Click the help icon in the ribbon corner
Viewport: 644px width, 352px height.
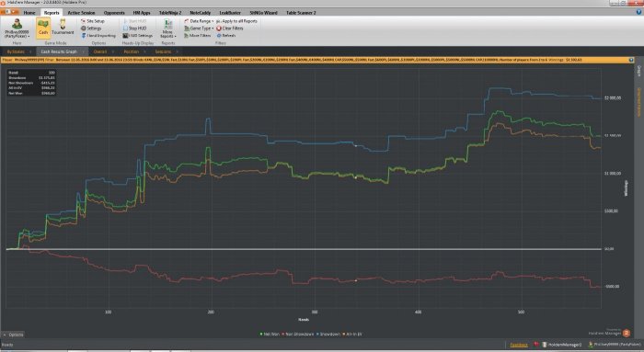[x=638, y=12]
